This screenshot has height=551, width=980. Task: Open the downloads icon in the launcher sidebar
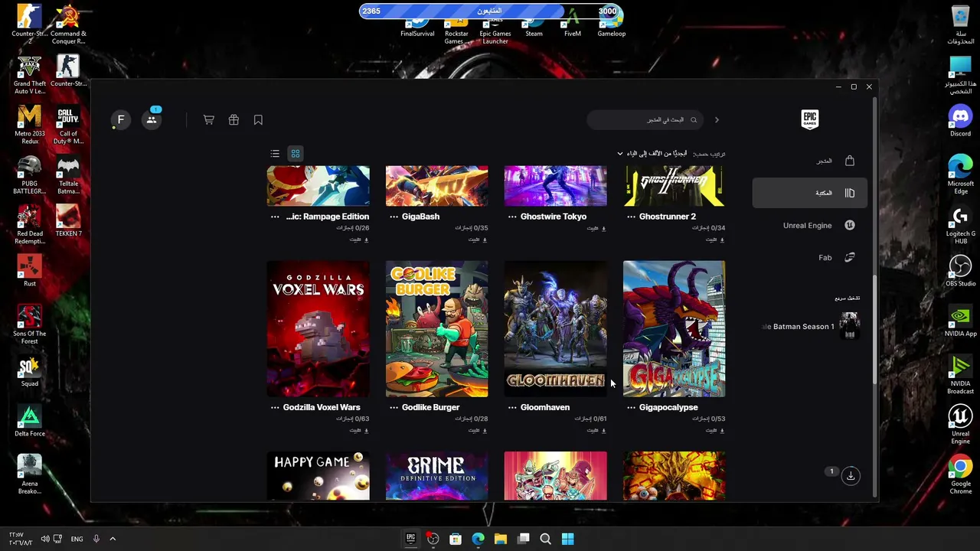coord(850,475)
